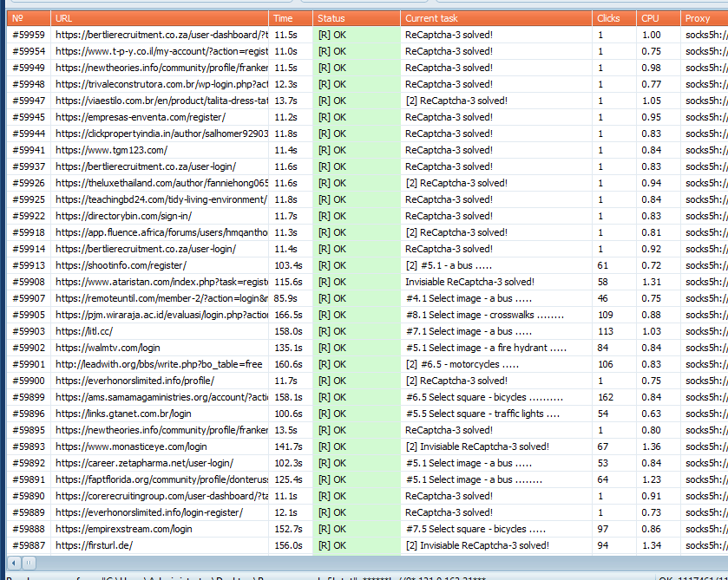Click the www.ataristan.com index.php URL
Image resolution: width=728 pixels, height=580 pixels.
[x=161, y=282]
